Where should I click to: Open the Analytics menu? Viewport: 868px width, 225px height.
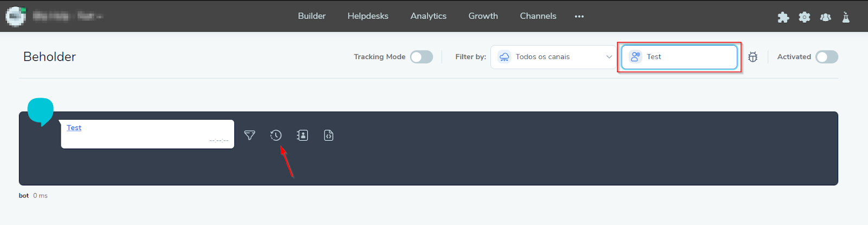pos(428,16)
